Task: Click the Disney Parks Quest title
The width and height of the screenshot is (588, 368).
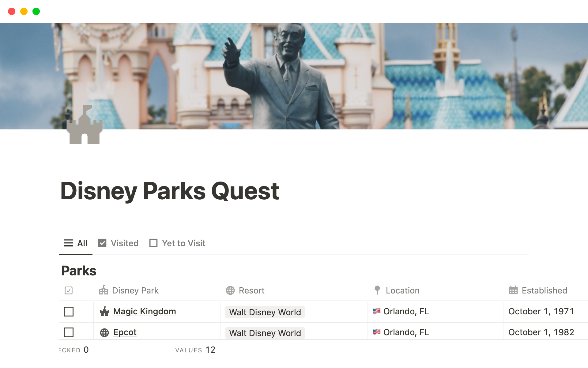Action: [170, 191]
